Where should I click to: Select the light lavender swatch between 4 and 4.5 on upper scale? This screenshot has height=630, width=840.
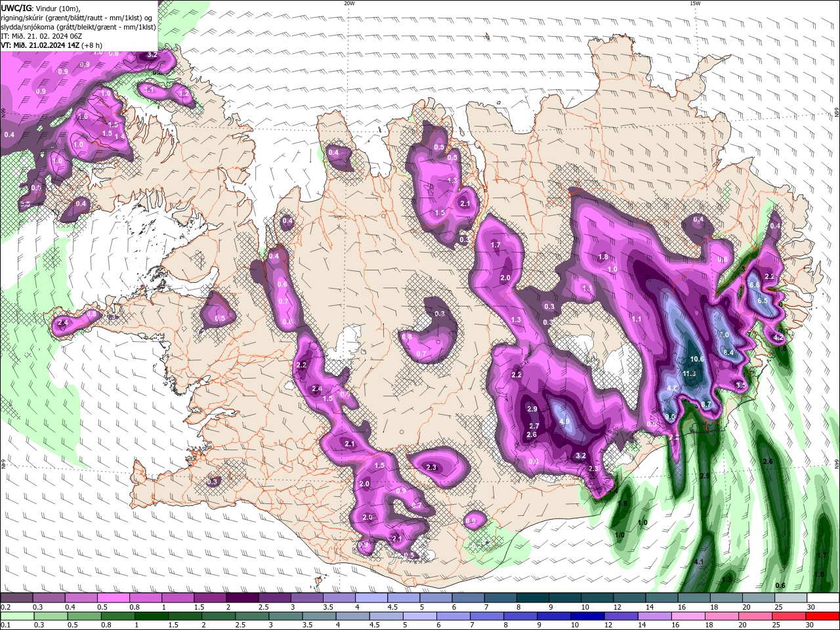point(371,598)
